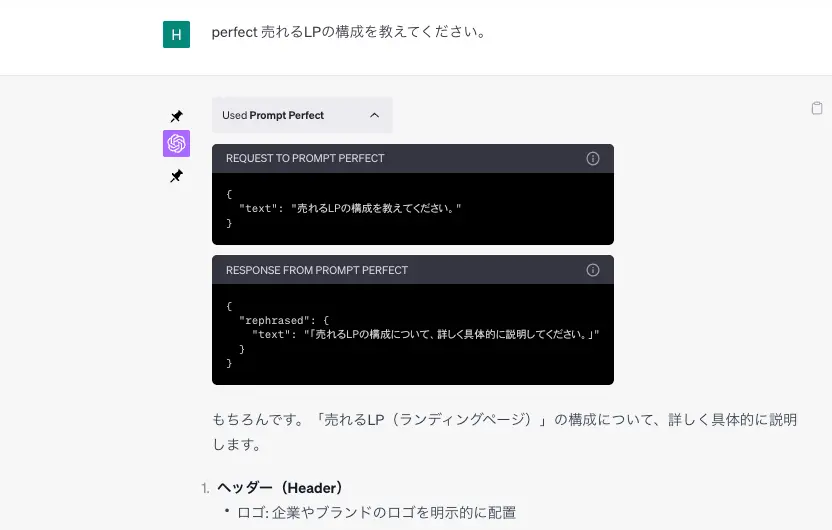Screen dimensions: 832x530
Task: Click the もちろんです reply paragraph
Action: point(505,432)
